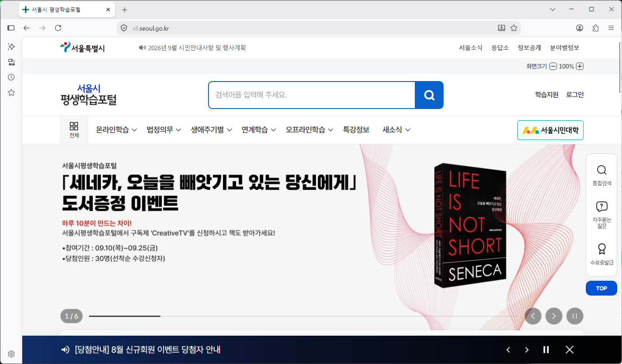
Task: Reload the current page
Action: [x=58, y=28]
